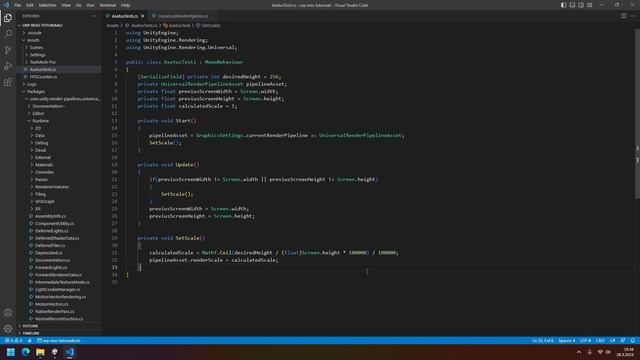The width and height of the screenshot is (640, 360).
Task: Open the Source Control view
Action: click(x=8, y=50)
